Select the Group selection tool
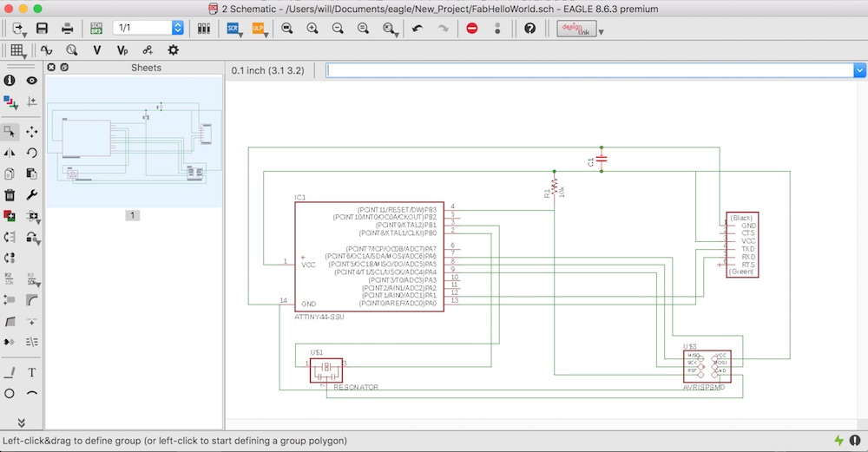Viewport: 868px width, 452px height. [10, 132]
